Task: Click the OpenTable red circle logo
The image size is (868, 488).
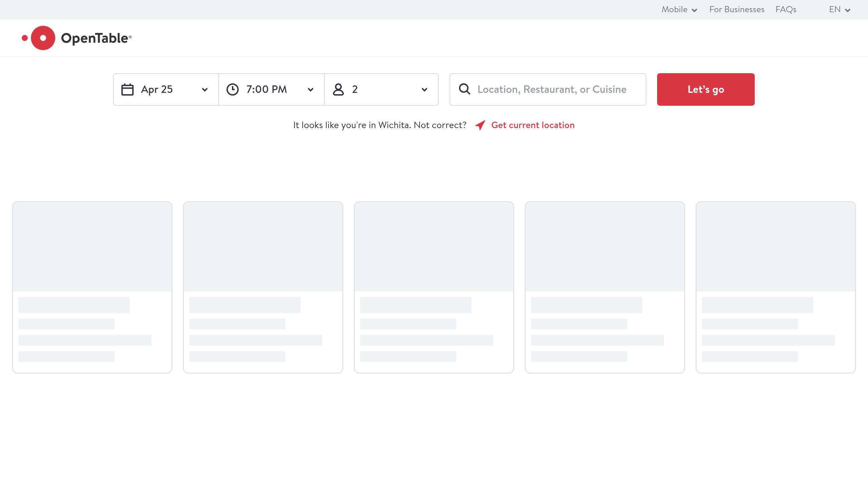Action: click(x=39, y=38)
